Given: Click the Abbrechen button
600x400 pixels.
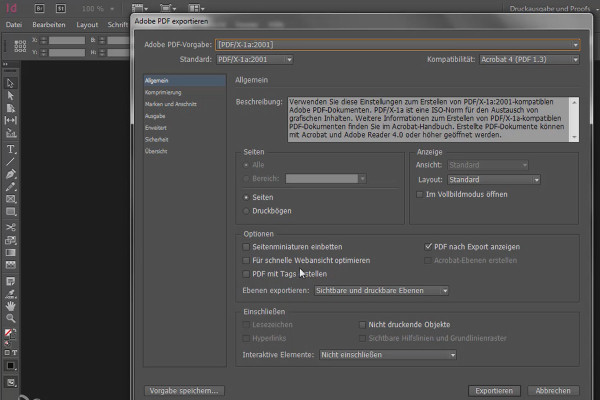Looking at the screenshot, I should [x=553, y=391].
